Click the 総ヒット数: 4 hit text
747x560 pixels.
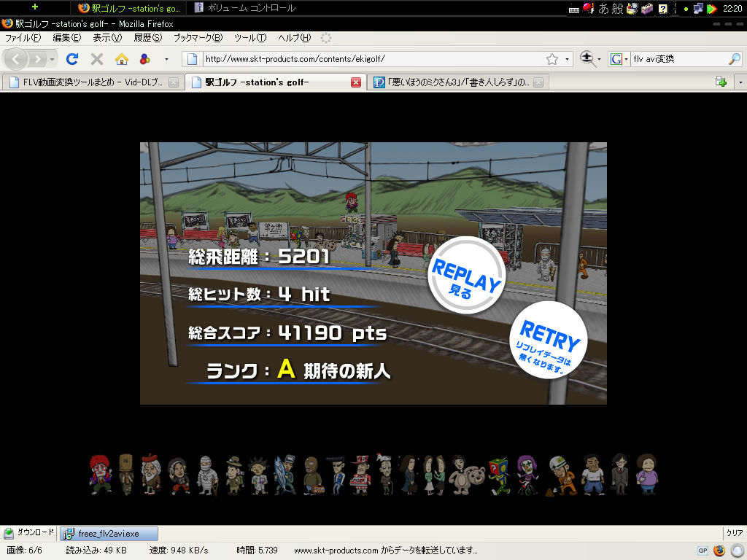(259, 295)
